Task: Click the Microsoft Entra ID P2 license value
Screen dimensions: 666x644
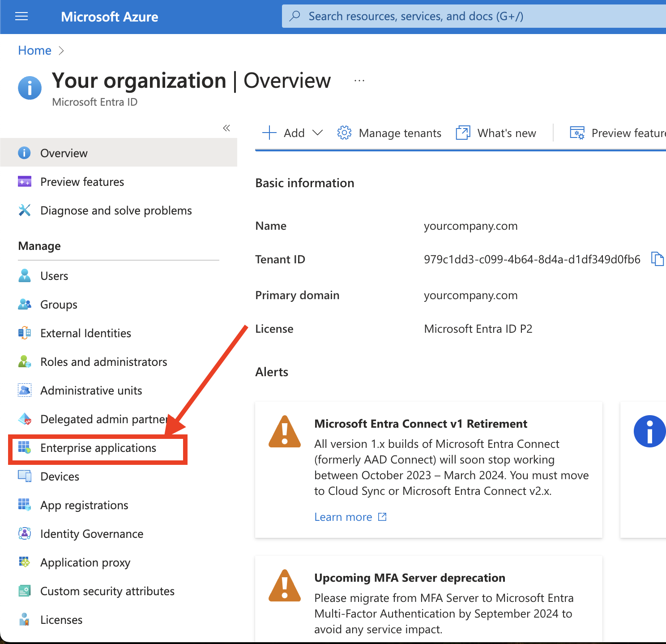Action: click(x=478, y=329)
